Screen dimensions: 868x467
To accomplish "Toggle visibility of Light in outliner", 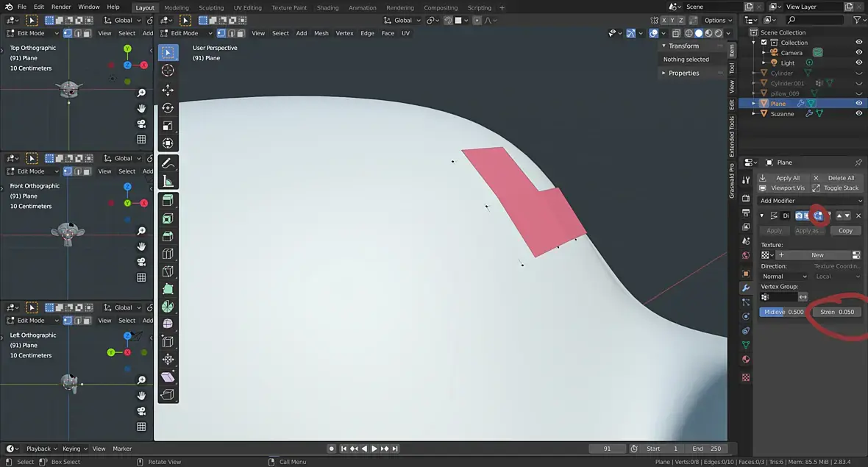I will click(858, 63).
